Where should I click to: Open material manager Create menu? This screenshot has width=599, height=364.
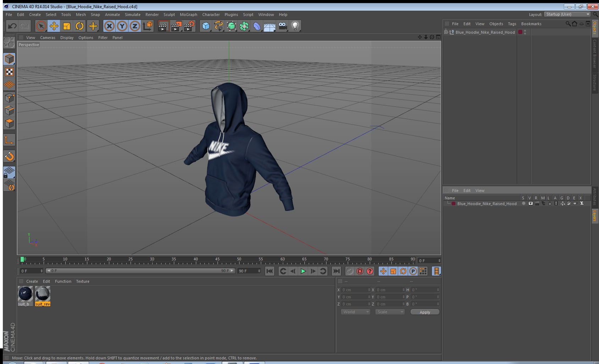32,281
